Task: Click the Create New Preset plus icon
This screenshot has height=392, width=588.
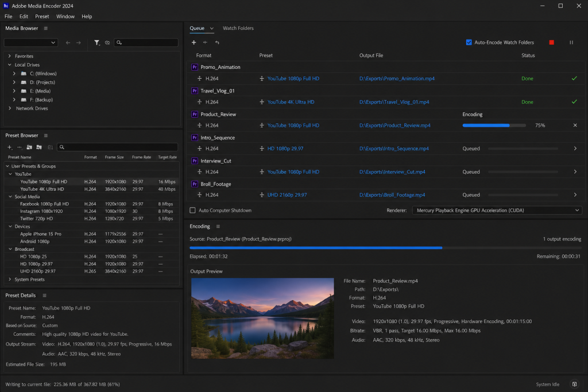Action: click(10, 148)
